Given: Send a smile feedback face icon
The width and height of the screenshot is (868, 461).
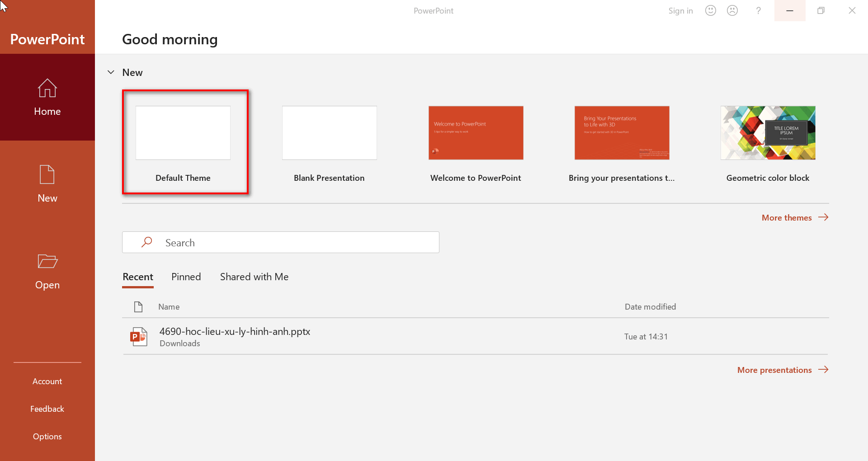Looking at the screenshot, I should click(711, 10).
